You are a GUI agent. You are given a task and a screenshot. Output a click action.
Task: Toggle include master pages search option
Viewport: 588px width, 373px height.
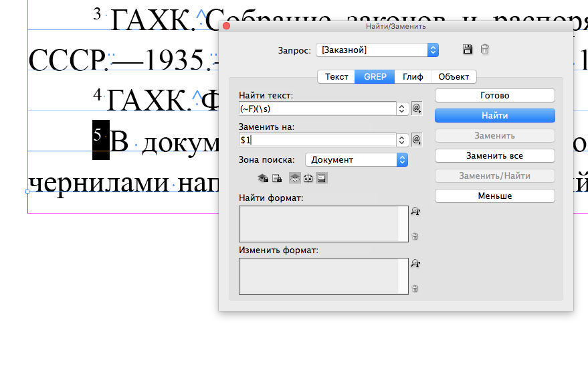[308, 178]
